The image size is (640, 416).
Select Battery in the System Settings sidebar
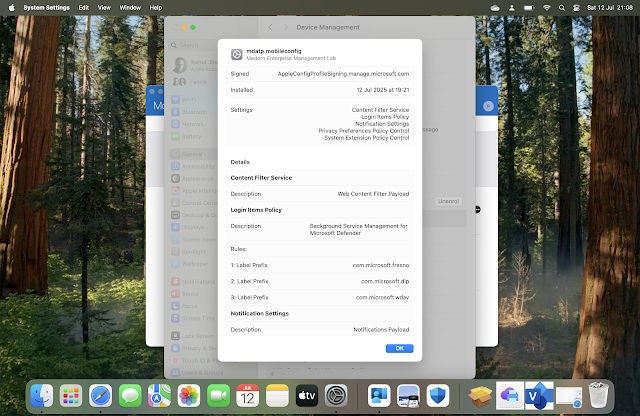click(192, 136)
